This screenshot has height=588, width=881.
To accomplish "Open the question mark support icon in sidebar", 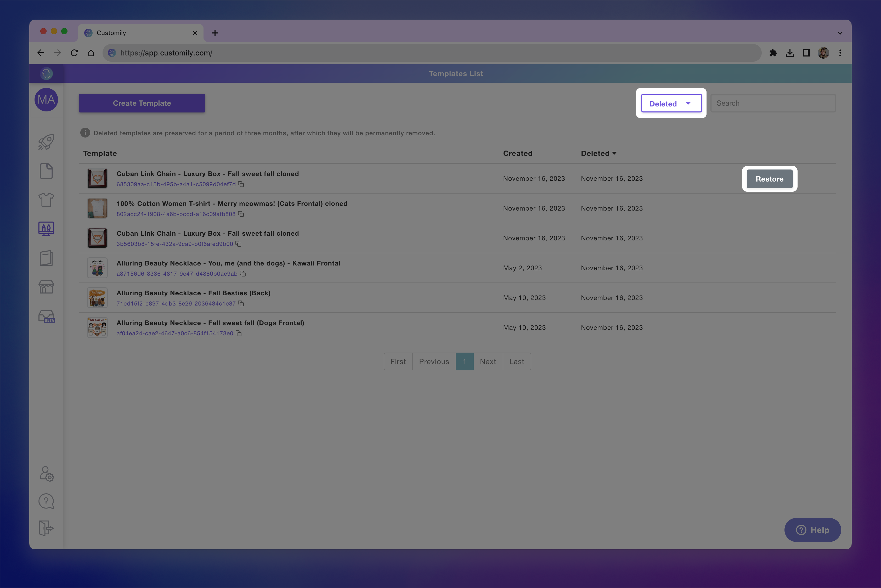I will click(x=46, y=501).
